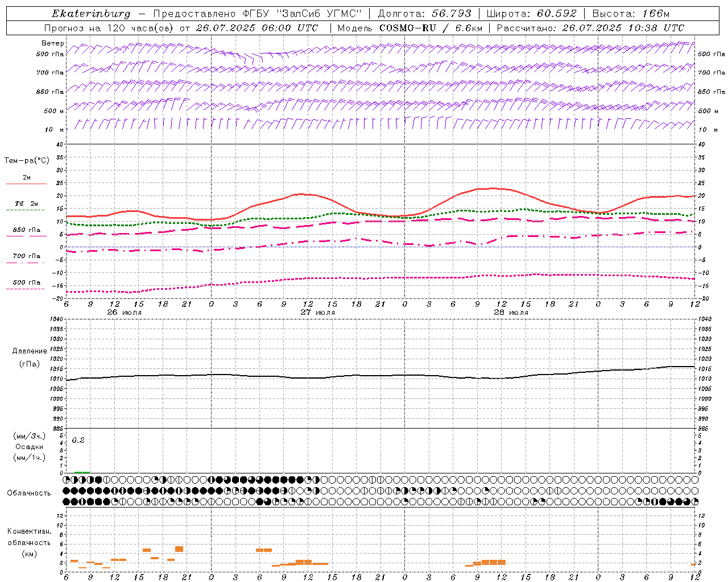Click the 'Тем-ра(°C)' temperature panel label
The width and height of the screenshot is (728, 582).
[x=27, y=161]
